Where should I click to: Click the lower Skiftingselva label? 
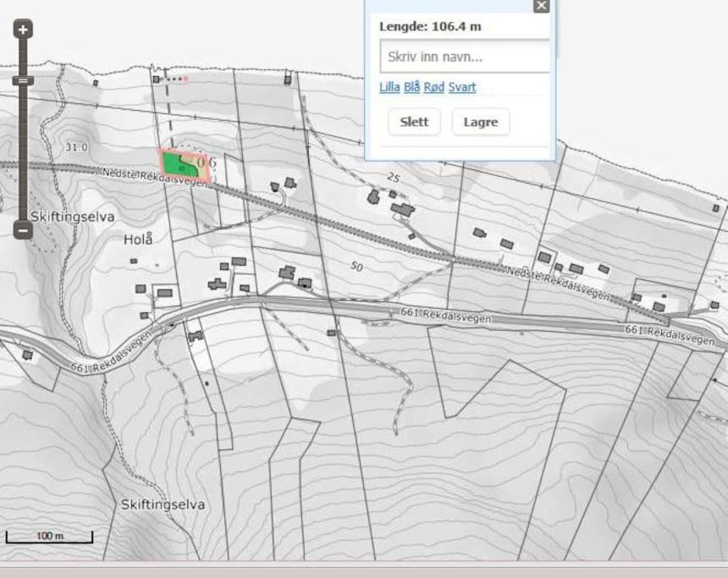tap(163, 504)
